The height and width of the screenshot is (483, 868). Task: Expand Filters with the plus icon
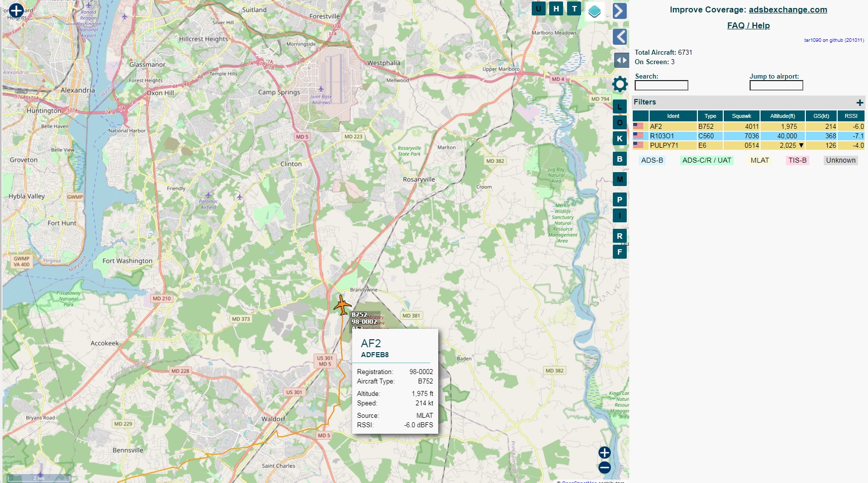point(860,102)
